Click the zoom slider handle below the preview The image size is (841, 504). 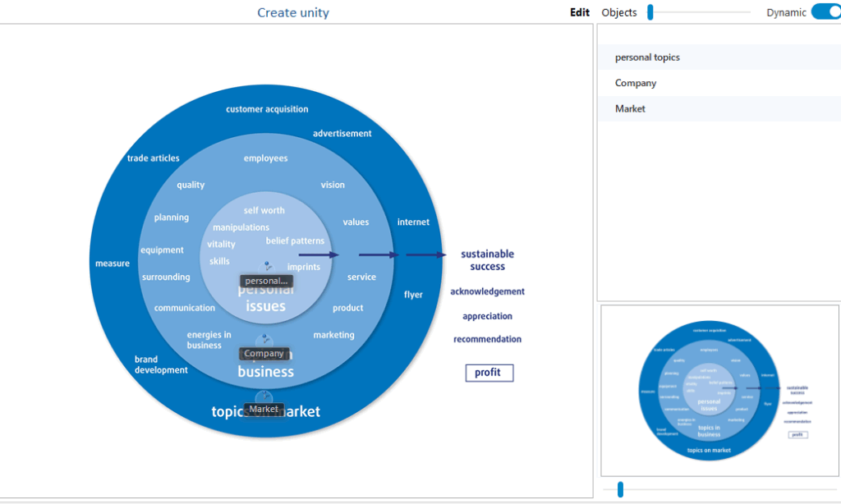pyautogui.click(x=620, y=489)
